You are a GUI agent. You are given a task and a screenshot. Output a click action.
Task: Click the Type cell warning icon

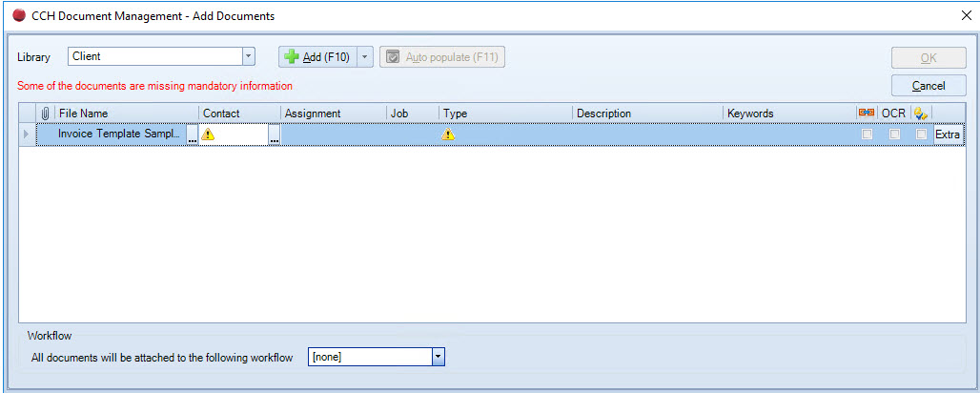tap(448, 134)
